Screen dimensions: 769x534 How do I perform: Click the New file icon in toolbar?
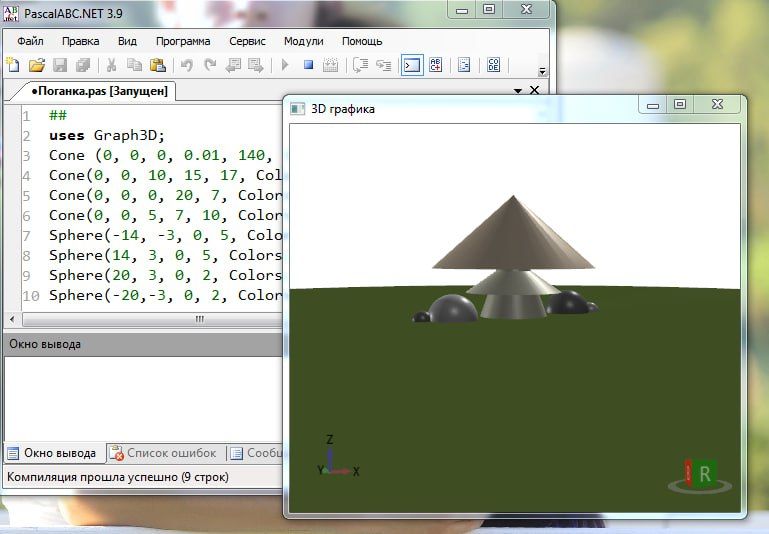(13, 66)
